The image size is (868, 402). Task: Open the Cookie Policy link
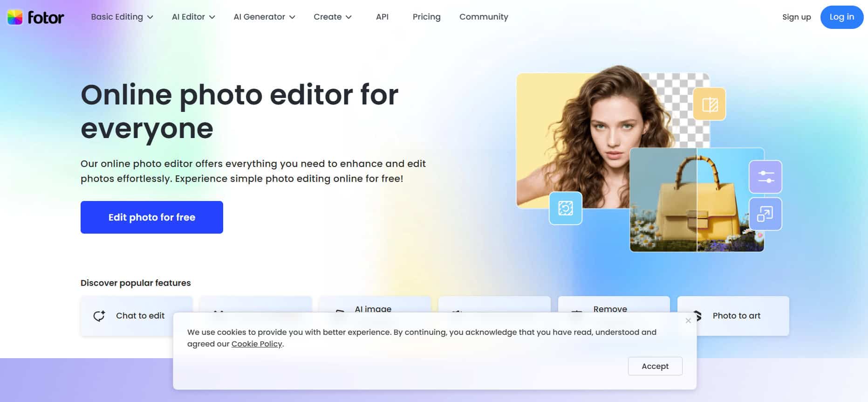tap(257, 344)
